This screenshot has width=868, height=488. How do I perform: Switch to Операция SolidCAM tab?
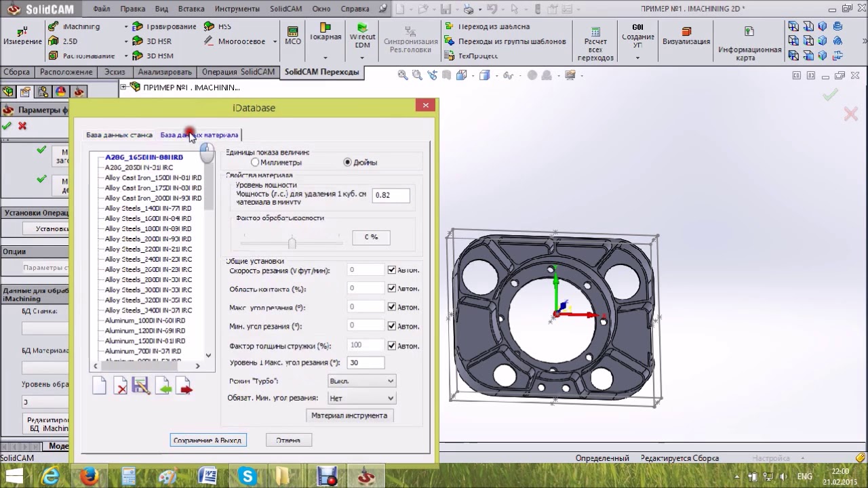[x=238, y=72]
